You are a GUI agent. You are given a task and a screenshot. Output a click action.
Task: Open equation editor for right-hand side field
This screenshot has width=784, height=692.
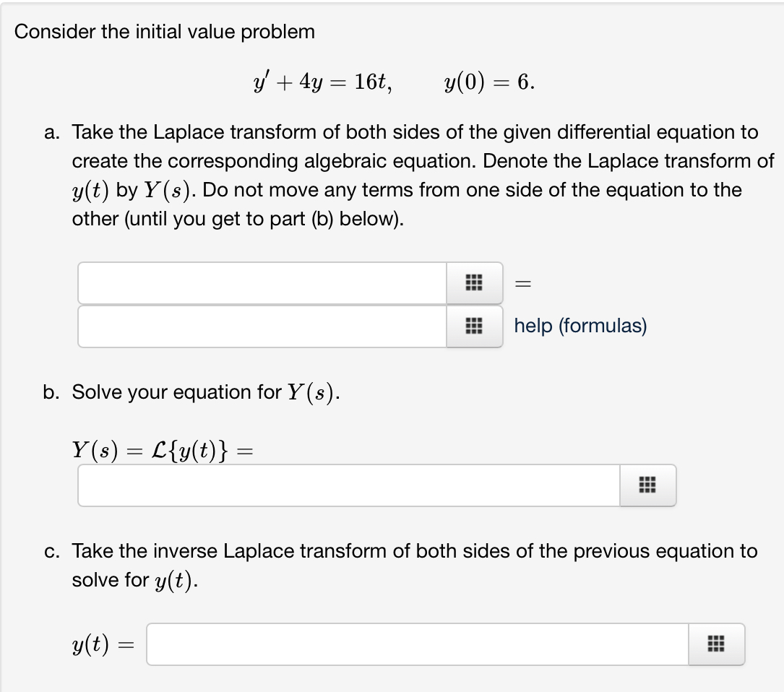pyautogui.click(x=474, y=326)
